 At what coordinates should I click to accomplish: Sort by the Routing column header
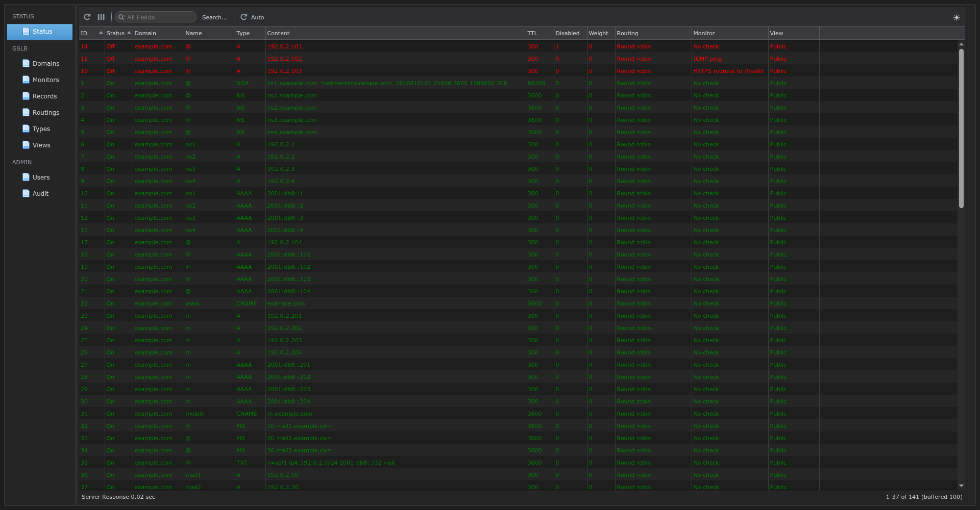point(653,33)
